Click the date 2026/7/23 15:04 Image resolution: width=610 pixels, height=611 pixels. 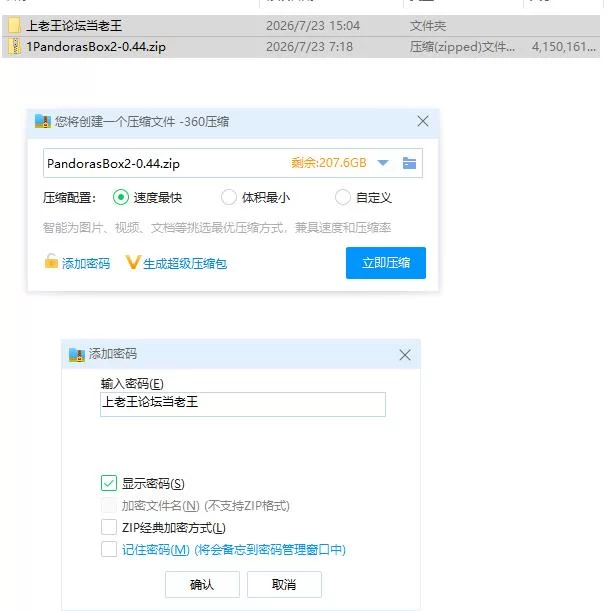313,26
